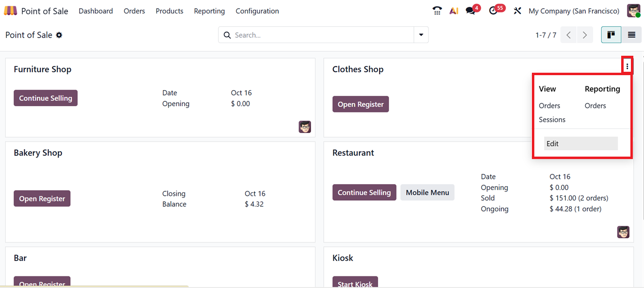Click the Restaurant Mobile Menu button
This screenshot has width=644, height=288.
427,192
